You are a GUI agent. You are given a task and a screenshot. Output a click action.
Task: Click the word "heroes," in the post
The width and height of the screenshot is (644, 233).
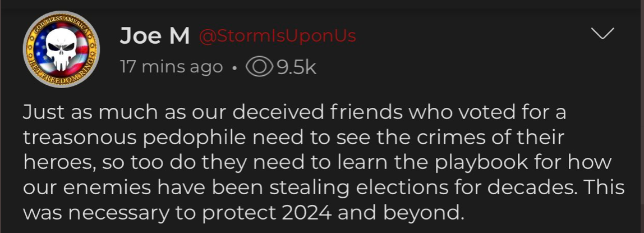point(55,163)
